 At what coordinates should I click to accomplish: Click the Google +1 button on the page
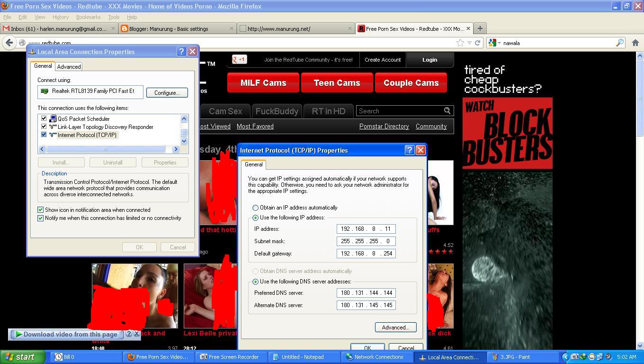[239, 60]
